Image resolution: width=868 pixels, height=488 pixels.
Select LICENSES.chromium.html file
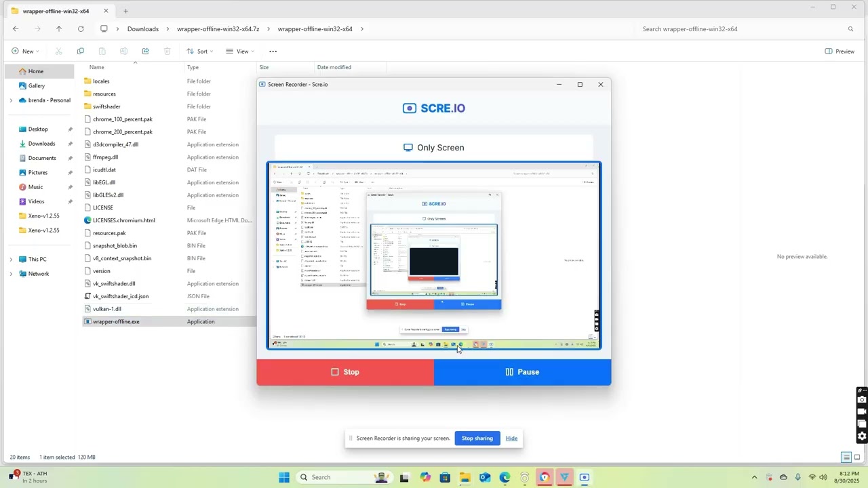[x=123, y=220]
